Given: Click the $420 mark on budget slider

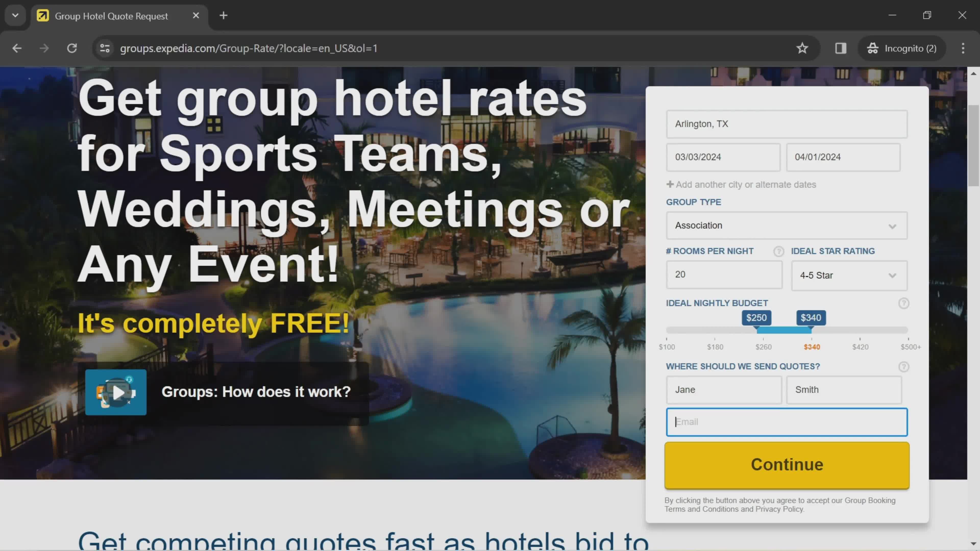Looking at the screenshot, I should tap(860, 347).
